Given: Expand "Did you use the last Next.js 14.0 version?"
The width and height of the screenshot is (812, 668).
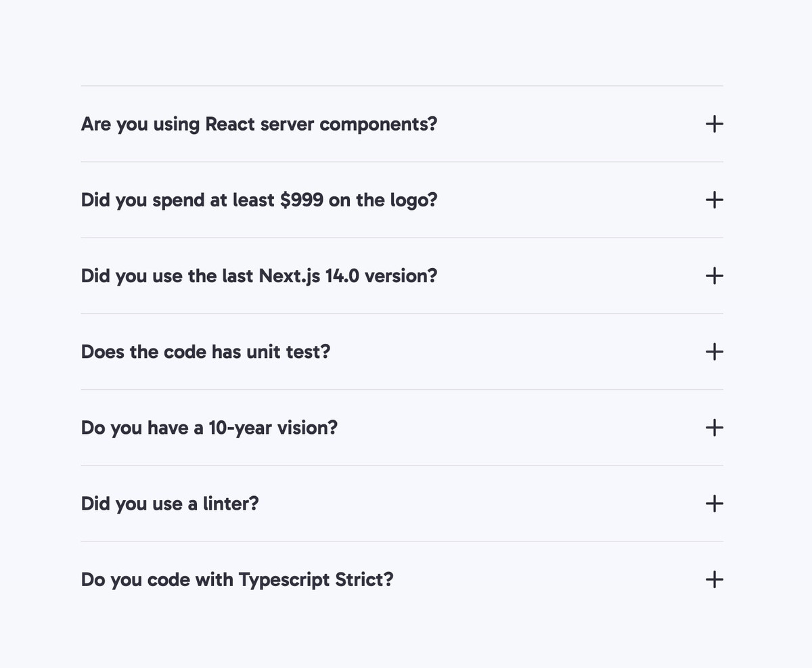Looking at the screenshot, I should [259, 276].
